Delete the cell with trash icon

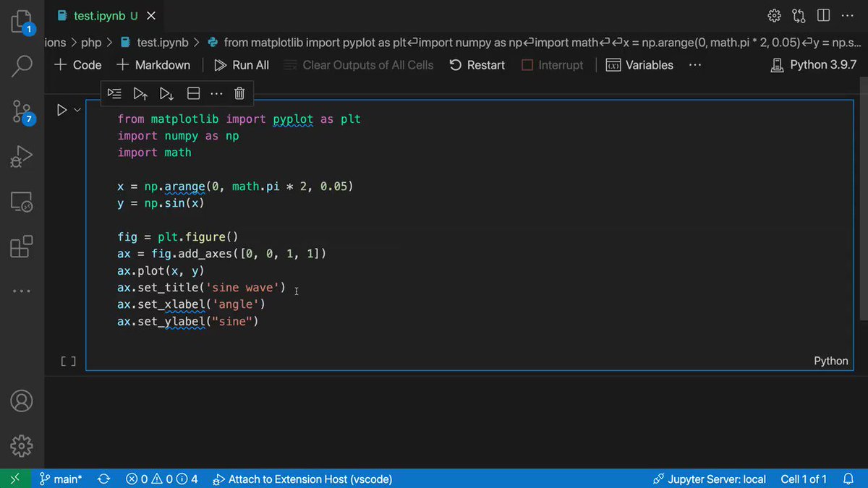[x=239, y=93]
